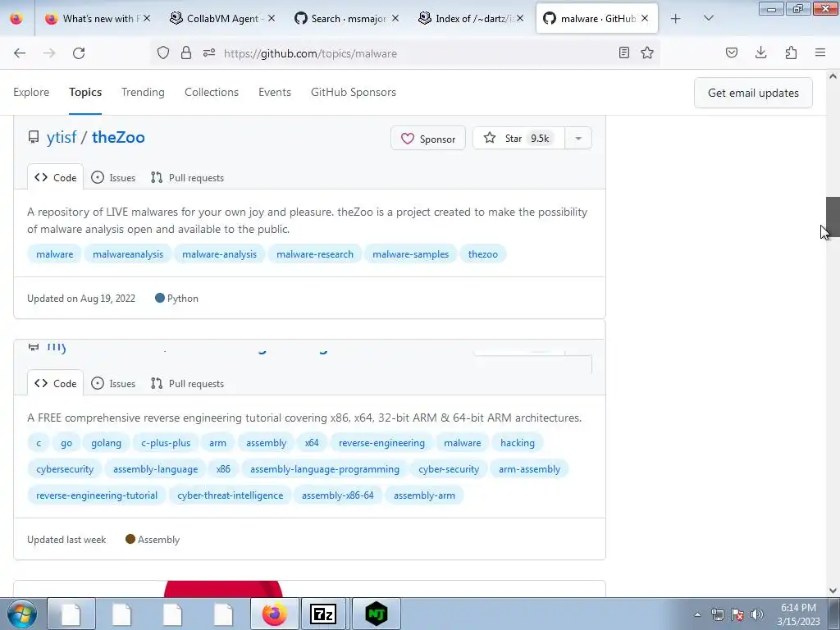Image resolution: width=840 pixels, height=630 pixels.
Task: Open Firefox from the taskbar
Action: [x=274, y=614]
